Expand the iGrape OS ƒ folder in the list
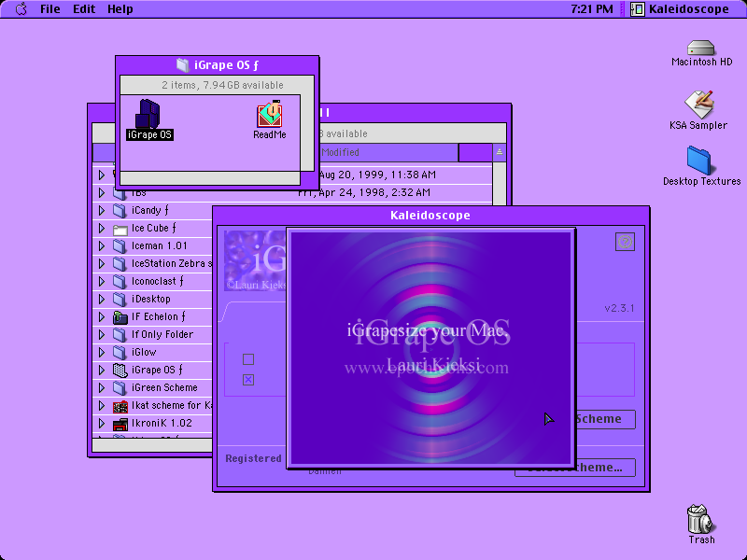 pyautogui.click(x=102, y=370)
